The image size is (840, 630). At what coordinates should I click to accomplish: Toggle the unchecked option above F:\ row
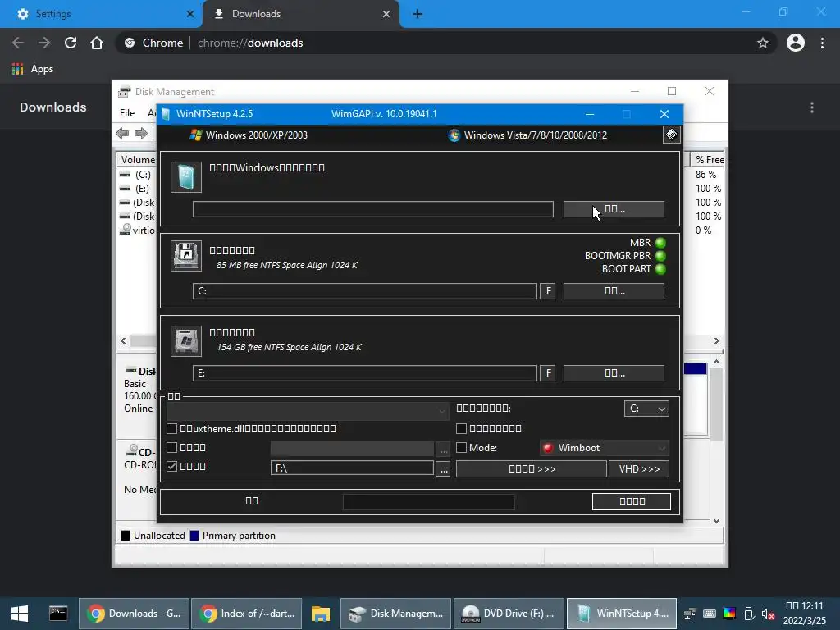[172, 447]
